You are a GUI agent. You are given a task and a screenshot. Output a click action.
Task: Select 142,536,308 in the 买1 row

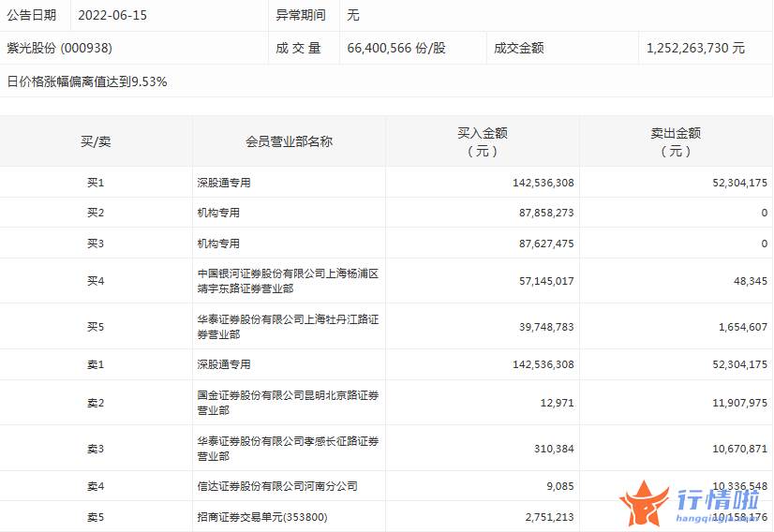(x=543, y=183)
